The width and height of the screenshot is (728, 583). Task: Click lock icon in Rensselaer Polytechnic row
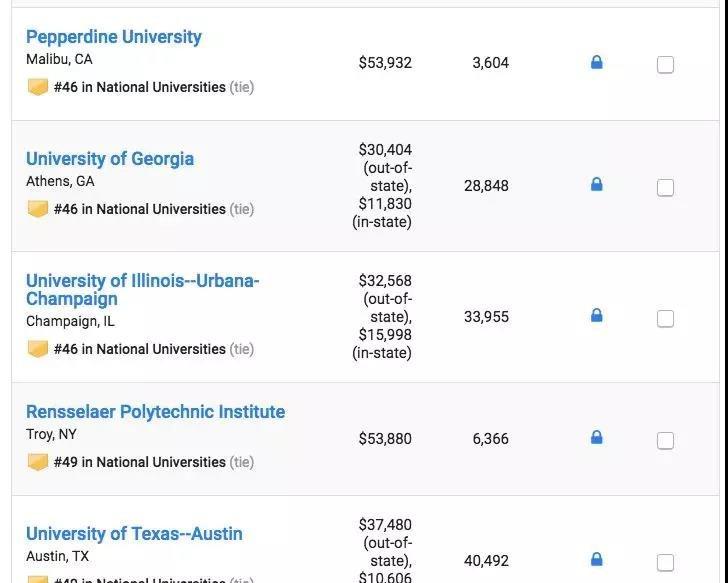coord(597,438)
